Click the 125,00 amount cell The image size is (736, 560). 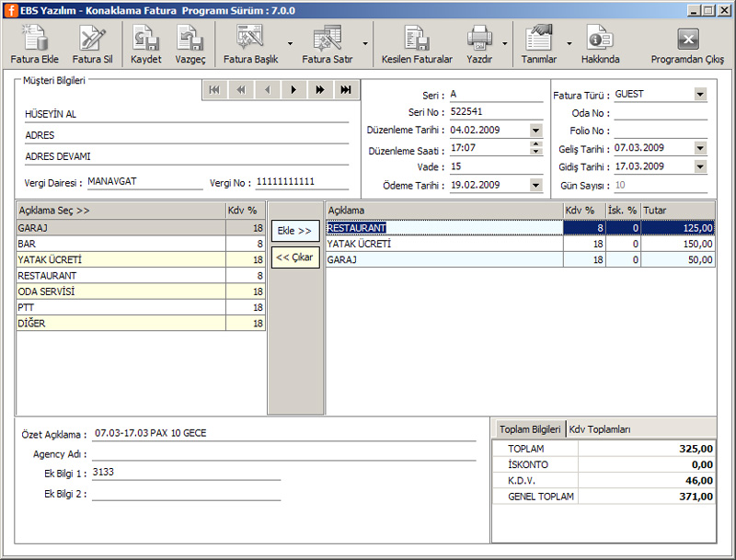pos(678,228)
